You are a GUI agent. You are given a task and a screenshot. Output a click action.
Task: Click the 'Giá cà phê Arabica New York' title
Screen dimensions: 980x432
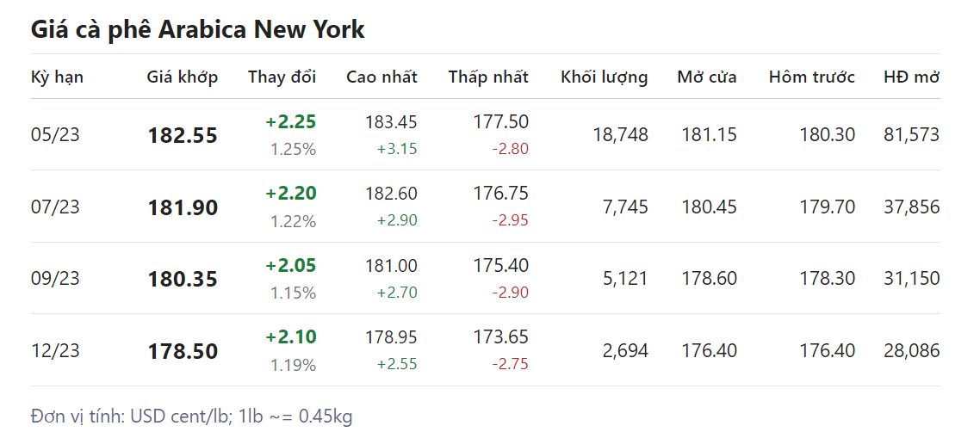pyautogui.click(x=197, y=30)
